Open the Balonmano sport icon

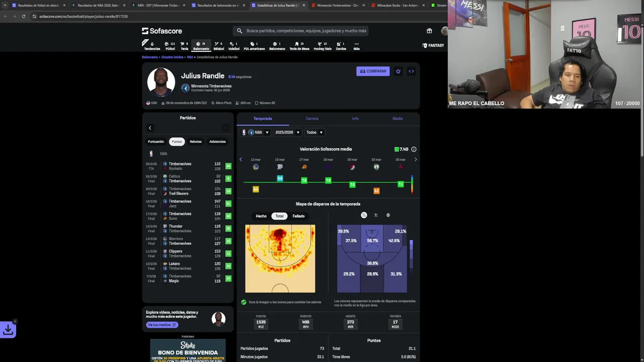(x=277, y=46)
